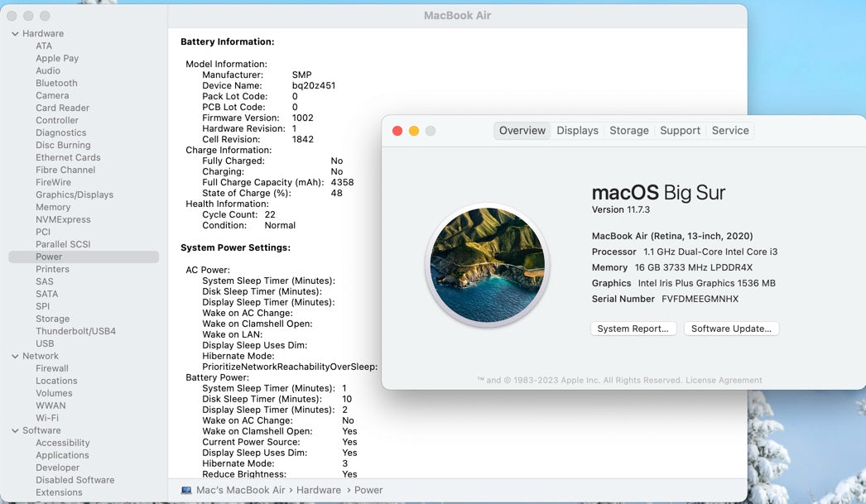Viewport: 866px width, 504px height.
Task: Open the Storage tab
Action: pos(629,131)
